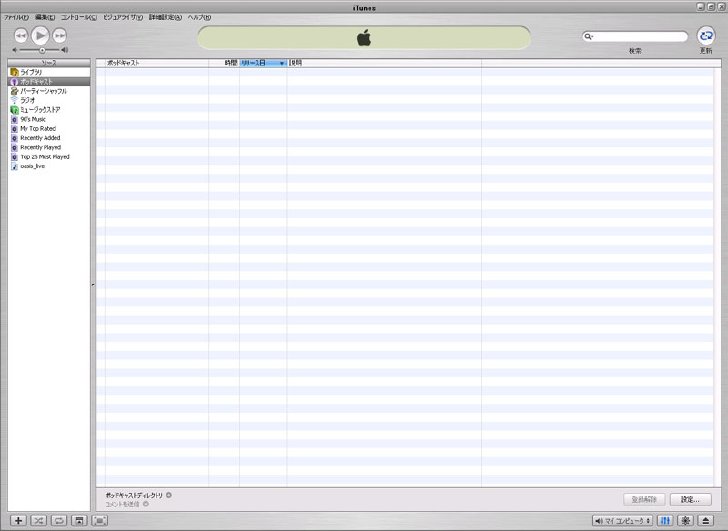This screenshot has height=531, width=728.
Task: Open the 詳細設定 menu
Action: tap(165, 17)
